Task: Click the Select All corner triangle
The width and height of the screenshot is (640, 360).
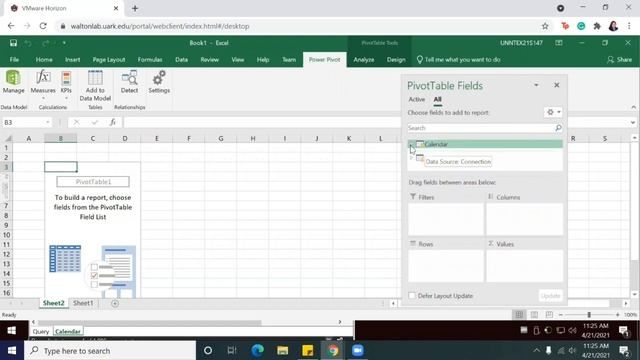Action: click(x=7, y=138)
